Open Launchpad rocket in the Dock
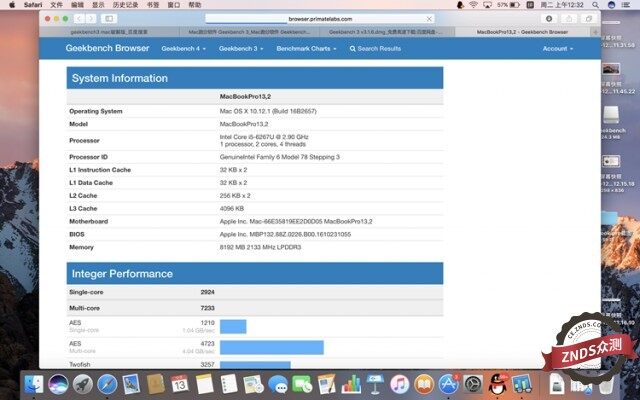Viewport: 640px width, 400px height. click(82, 384)
